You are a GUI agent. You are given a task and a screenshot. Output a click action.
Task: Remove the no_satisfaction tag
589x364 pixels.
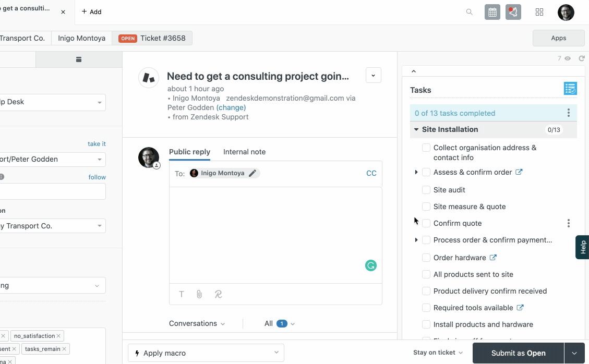(x=57, y=335)
